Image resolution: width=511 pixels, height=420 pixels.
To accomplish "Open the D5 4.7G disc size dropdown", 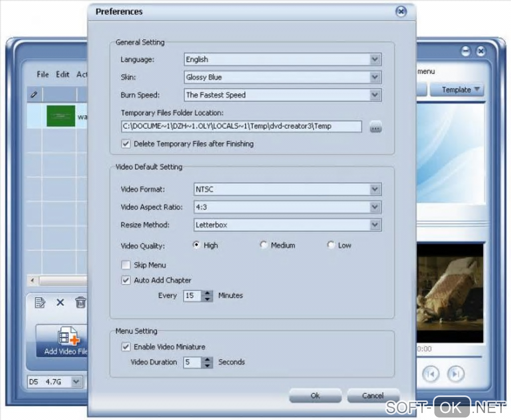I will click(55, 381).
